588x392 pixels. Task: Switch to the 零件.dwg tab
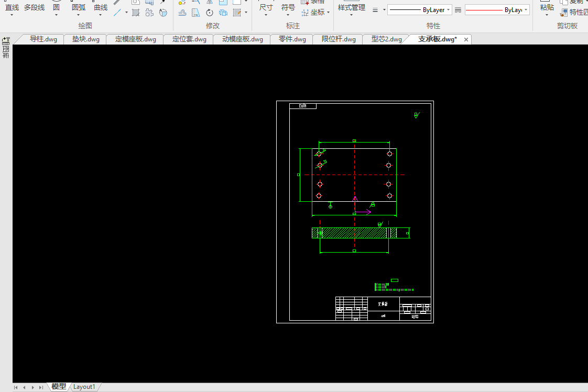click(x=292, y=39)
